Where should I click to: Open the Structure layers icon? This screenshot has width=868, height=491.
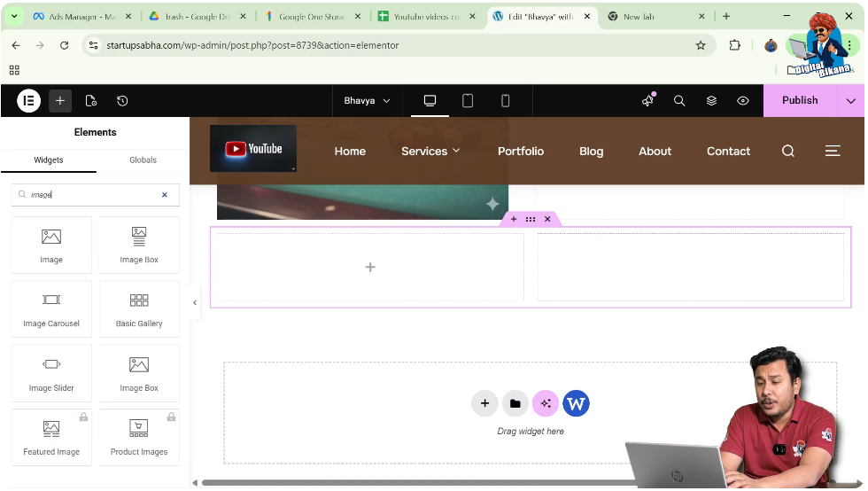(x=711, y=101)
